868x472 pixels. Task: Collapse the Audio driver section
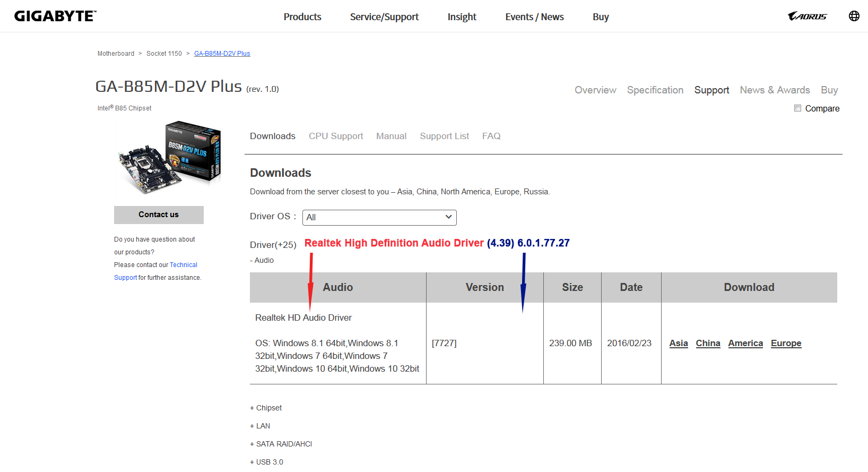pos(262,260)
